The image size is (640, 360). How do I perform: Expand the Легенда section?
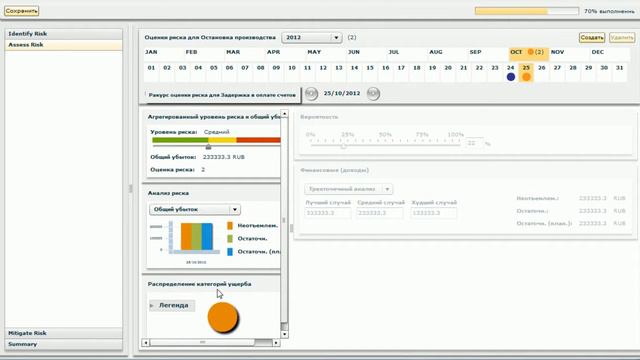coord(172,305)
